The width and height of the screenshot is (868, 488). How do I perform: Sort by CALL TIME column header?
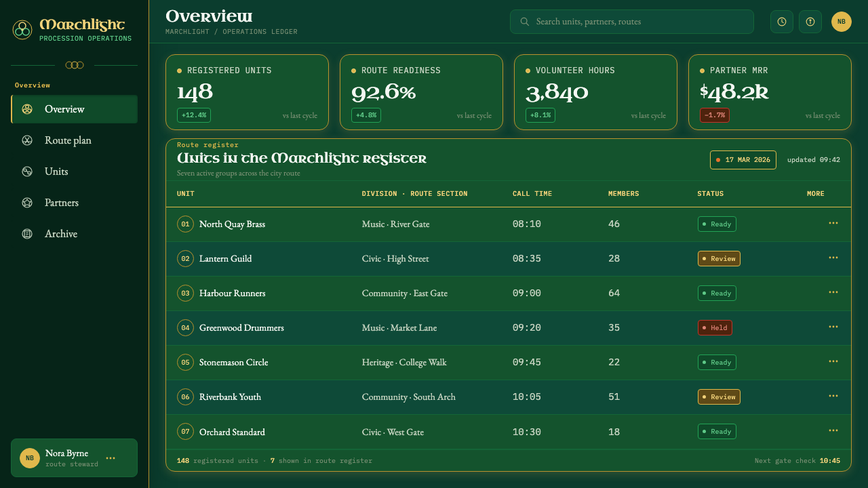coord(532,194)
